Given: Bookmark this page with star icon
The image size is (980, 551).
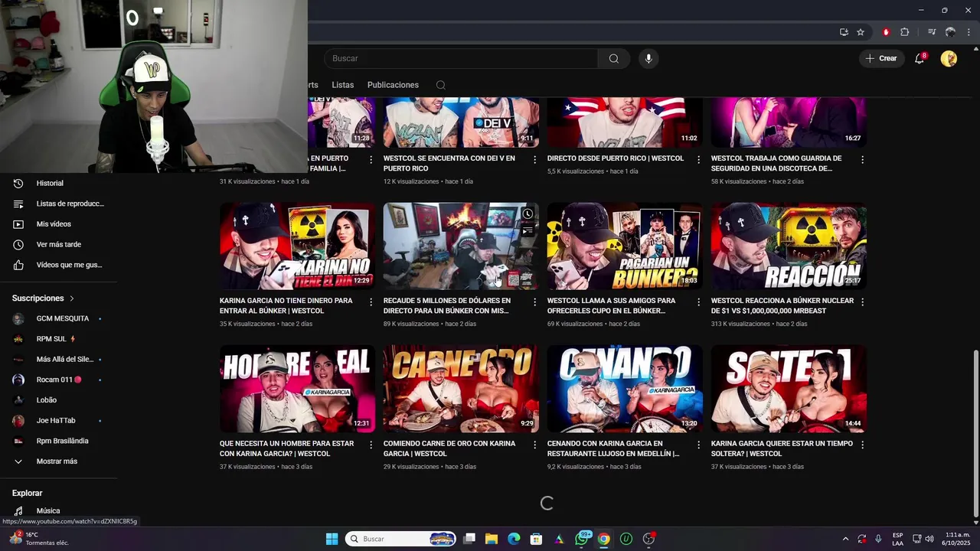Looking at the screenshot, I should click(x=861, y=32).
